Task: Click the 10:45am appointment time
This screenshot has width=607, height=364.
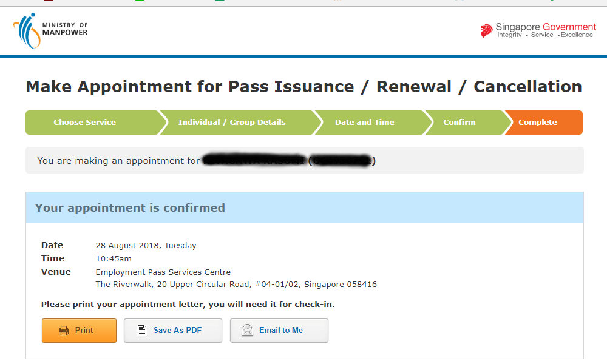Action: [114, 259]
